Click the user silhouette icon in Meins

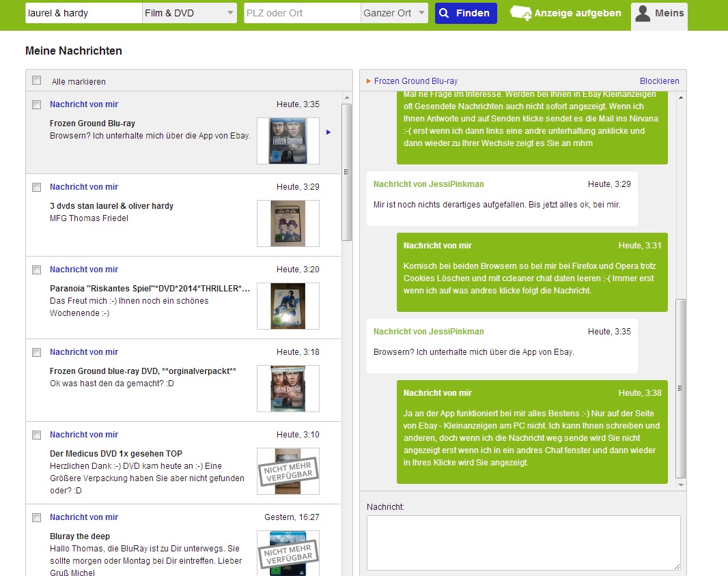click(643, 13)
